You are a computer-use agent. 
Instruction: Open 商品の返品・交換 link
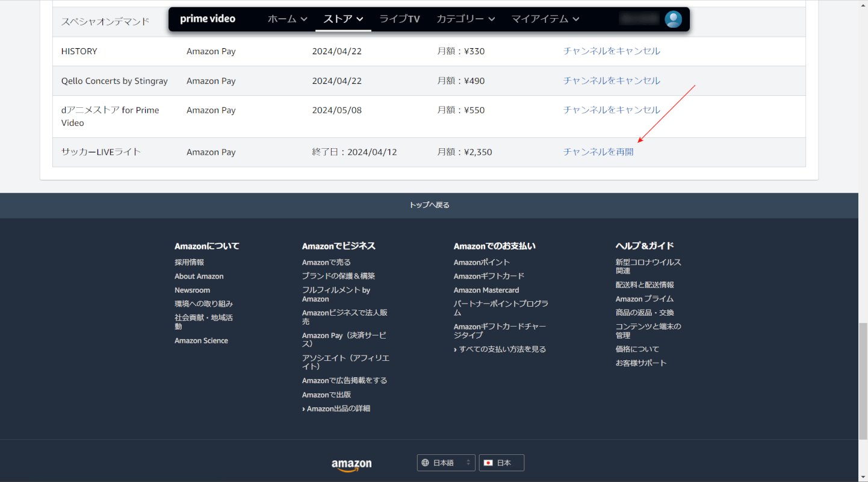645,313
